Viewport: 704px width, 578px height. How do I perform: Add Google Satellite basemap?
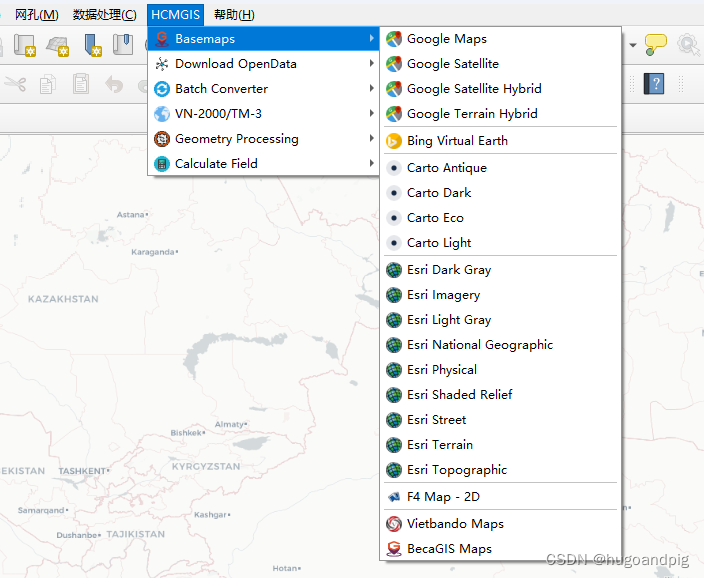tap(500, 64)
